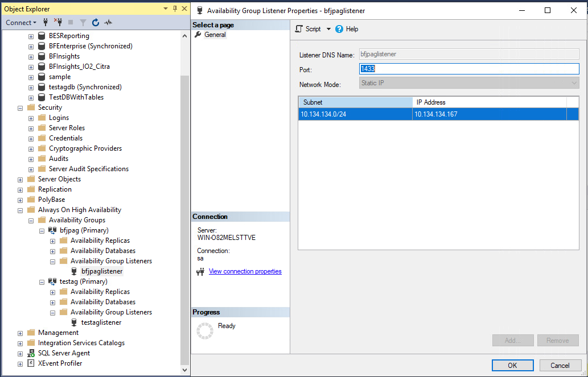This screenshot has width=588, height=377.
Task: Select Server Roles folder
Action: 67,128
